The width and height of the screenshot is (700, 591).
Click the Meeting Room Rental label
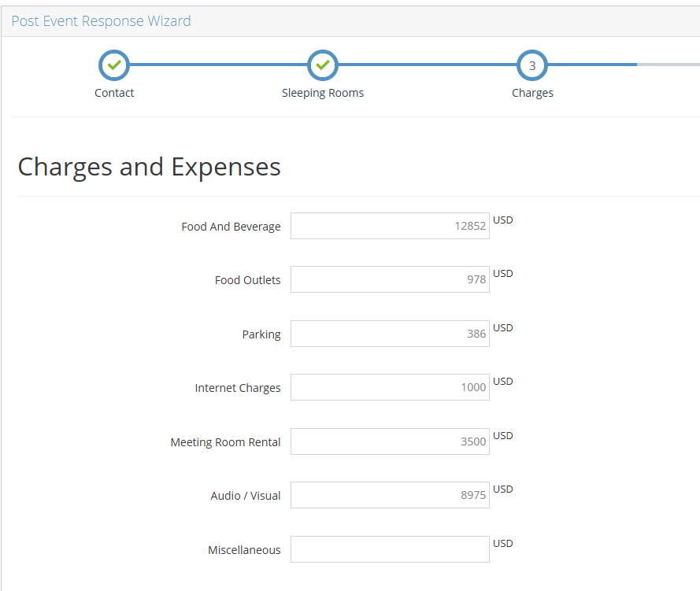[225, 442]
